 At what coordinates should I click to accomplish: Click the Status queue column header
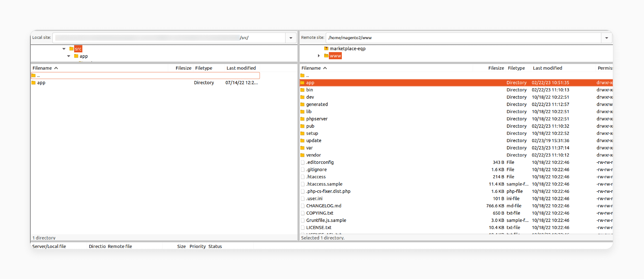coord(230,246)
